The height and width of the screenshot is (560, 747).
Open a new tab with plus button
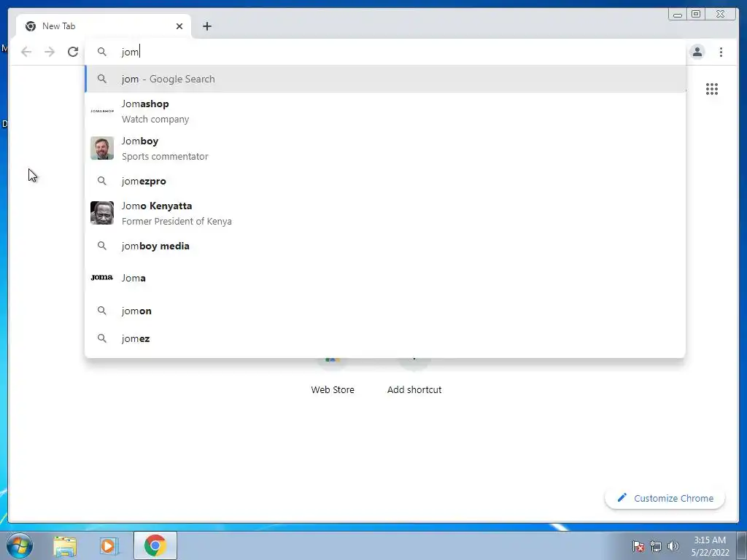click(x=206, y=26)
